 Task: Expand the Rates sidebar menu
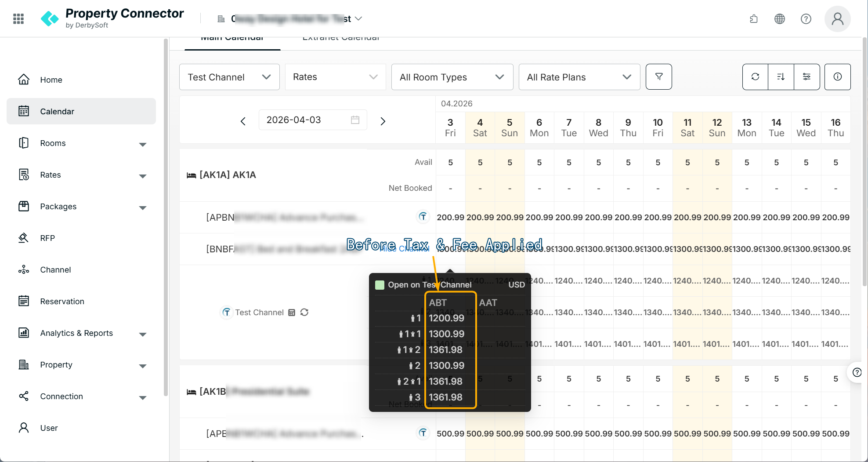pos(143,176)
